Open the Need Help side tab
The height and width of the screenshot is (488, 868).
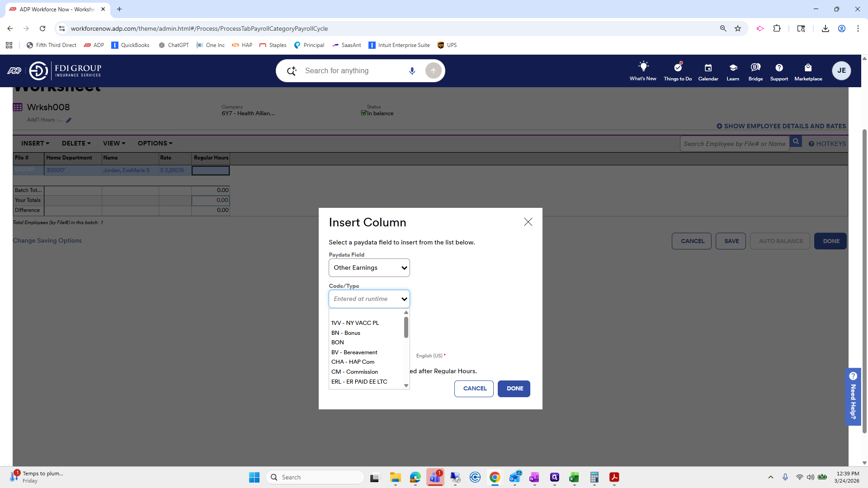(x=853, y=396)
